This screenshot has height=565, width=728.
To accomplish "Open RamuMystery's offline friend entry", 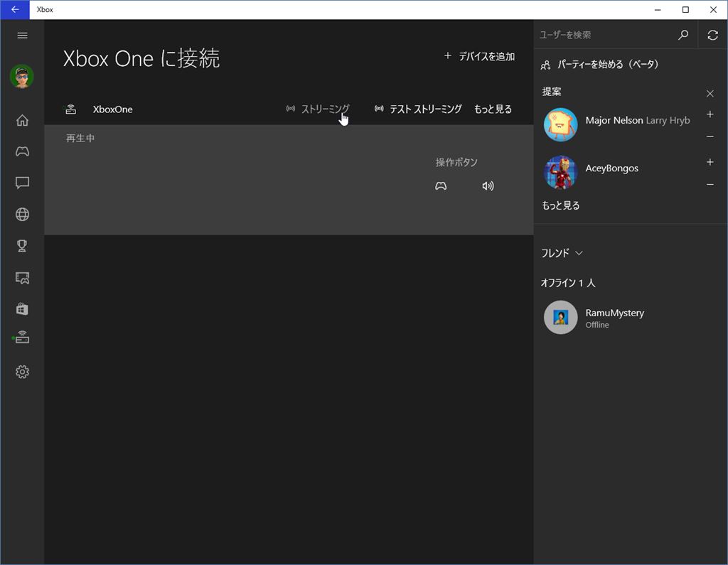I will [630, 318].
